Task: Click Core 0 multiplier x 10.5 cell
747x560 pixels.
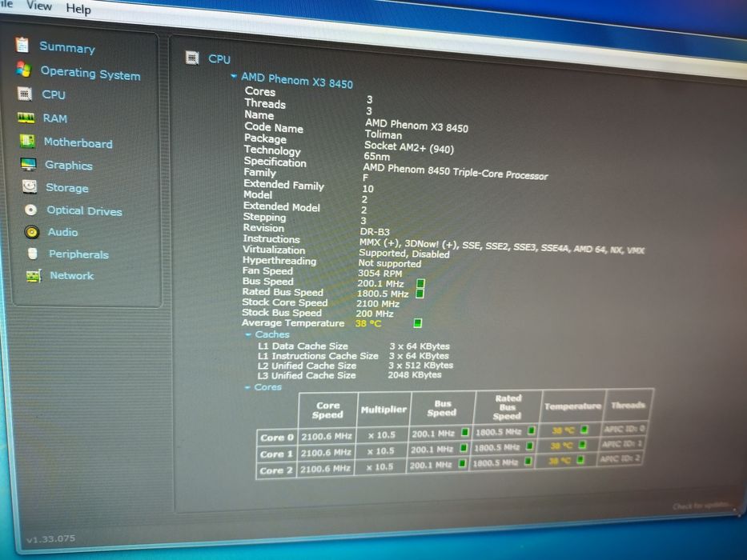Action: 382,434
